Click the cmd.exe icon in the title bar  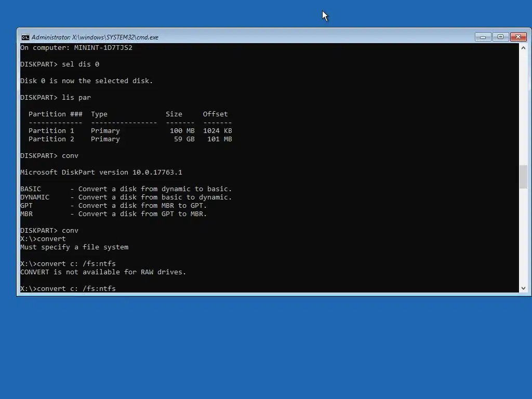(x=25, y=37)
